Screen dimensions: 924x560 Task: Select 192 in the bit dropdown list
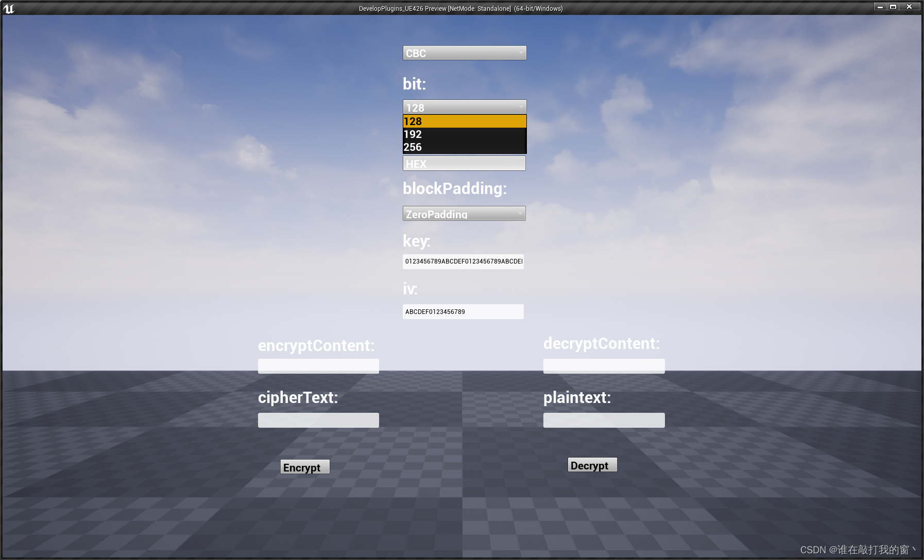pyautogui.click(x=464, y=134)
